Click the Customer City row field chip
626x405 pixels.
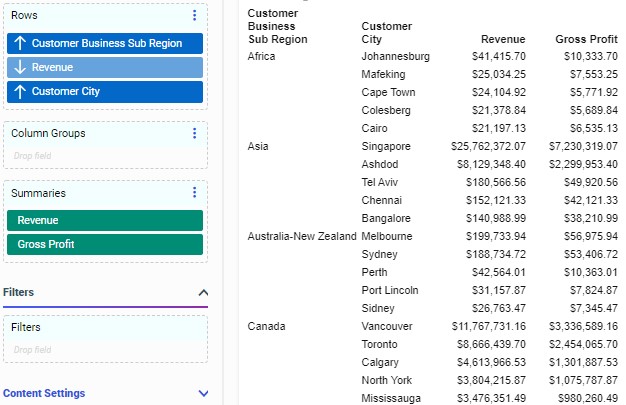pos(110,92)
